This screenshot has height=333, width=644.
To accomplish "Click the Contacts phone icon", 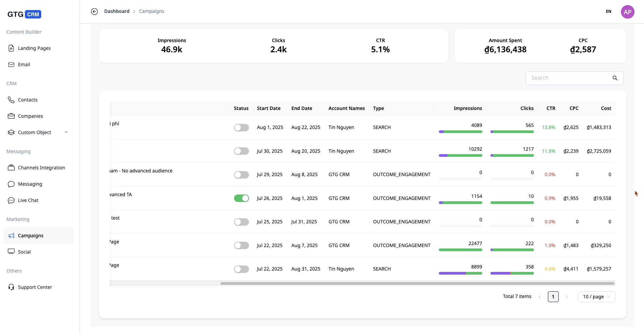I will tap(11, 100).
